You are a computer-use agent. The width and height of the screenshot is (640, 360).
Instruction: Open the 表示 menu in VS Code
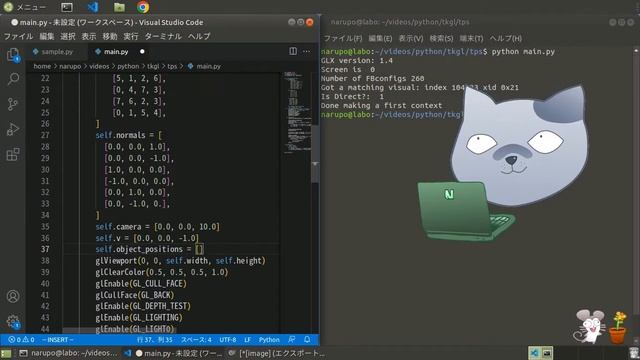89,36
